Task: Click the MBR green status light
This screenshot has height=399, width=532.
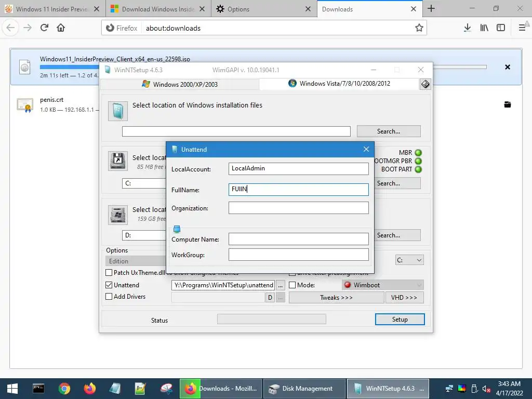Action: click(x=418, y=153)
